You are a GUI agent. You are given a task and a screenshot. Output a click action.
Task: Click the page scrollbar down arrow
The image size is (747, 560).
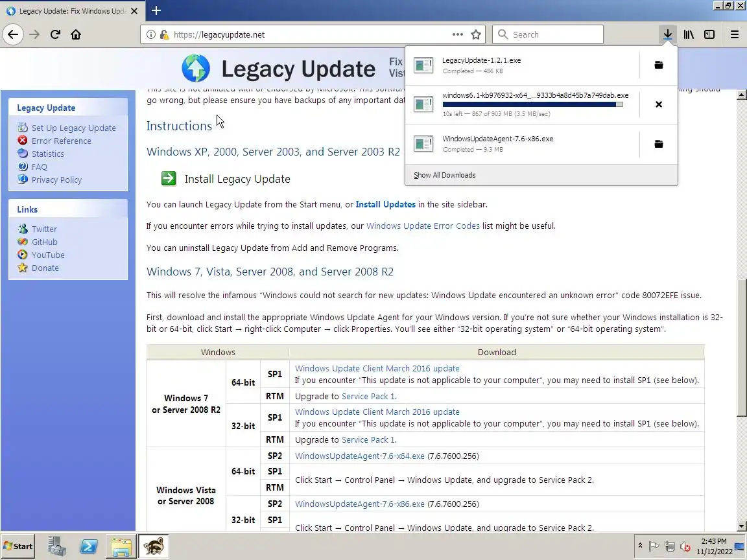click(x=741, y=526)
